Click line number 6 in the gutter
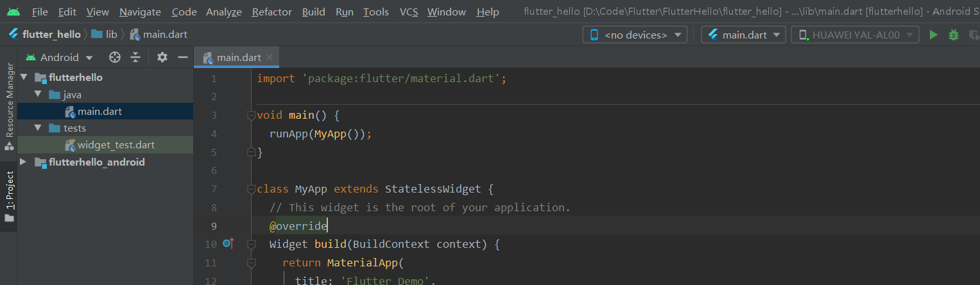Image resolution: width=980 pixels, height=285 pixels. click(214, 171)
